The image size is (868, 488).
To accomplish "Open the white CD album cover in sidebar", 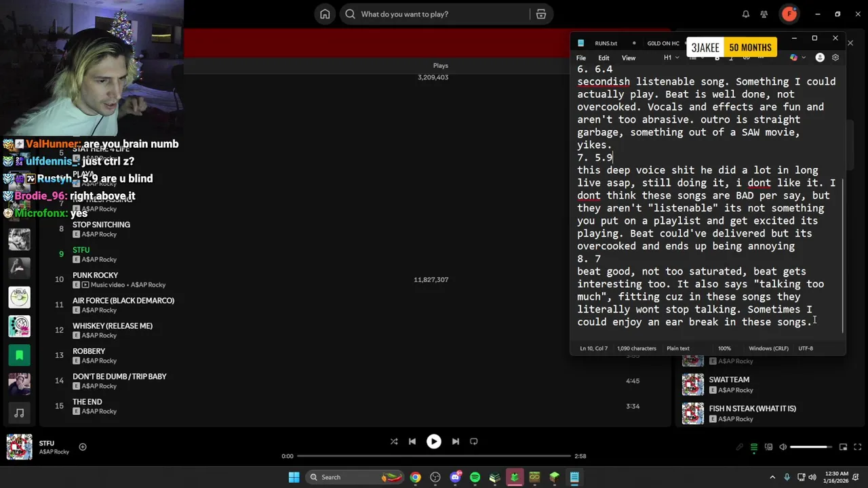I will [x=19, y=297].
